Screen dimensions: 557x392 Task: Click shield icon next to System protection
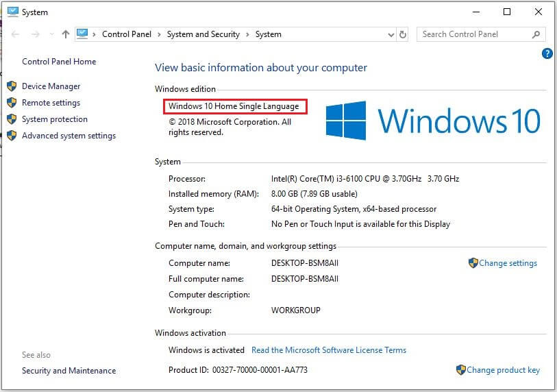click(12, 119)
